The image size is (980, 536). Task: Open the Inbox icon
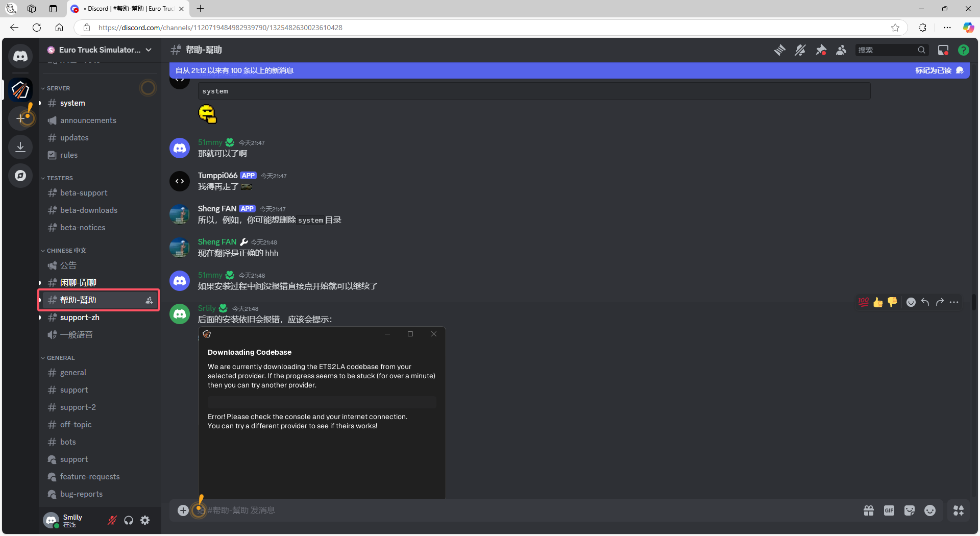[x=943, y=50]
